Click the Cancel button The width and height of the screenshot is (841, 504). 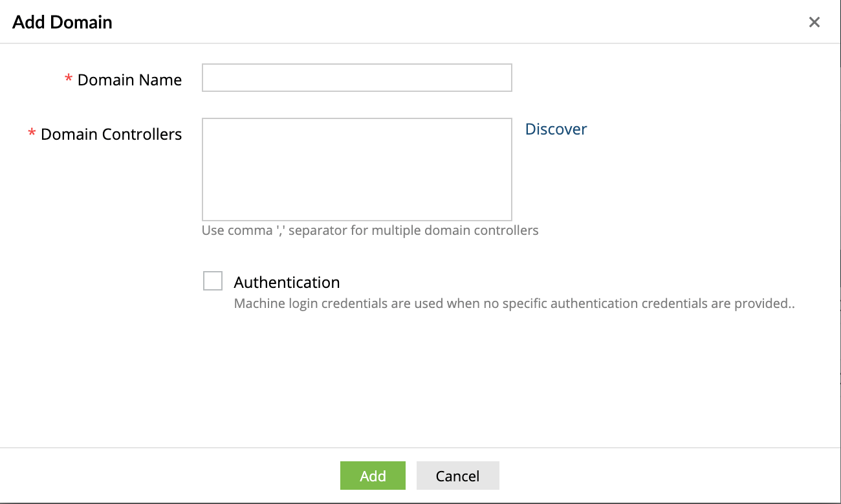(x=457, y=476)
